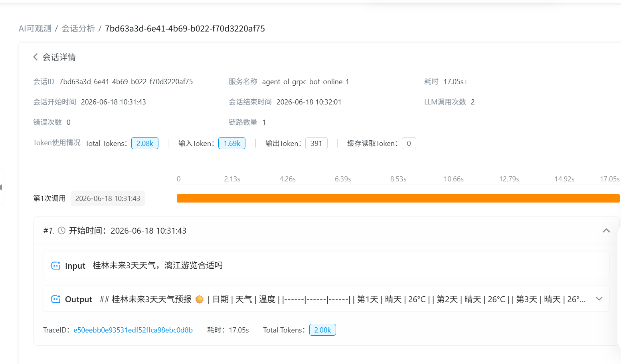Expand the full Output text
Viewport: 621px width, 364px height.
599,299
